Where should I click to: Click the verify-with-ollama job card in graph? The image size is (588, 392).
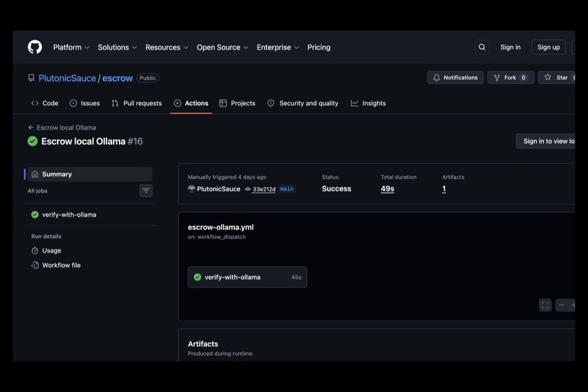(x=247, y=277)
